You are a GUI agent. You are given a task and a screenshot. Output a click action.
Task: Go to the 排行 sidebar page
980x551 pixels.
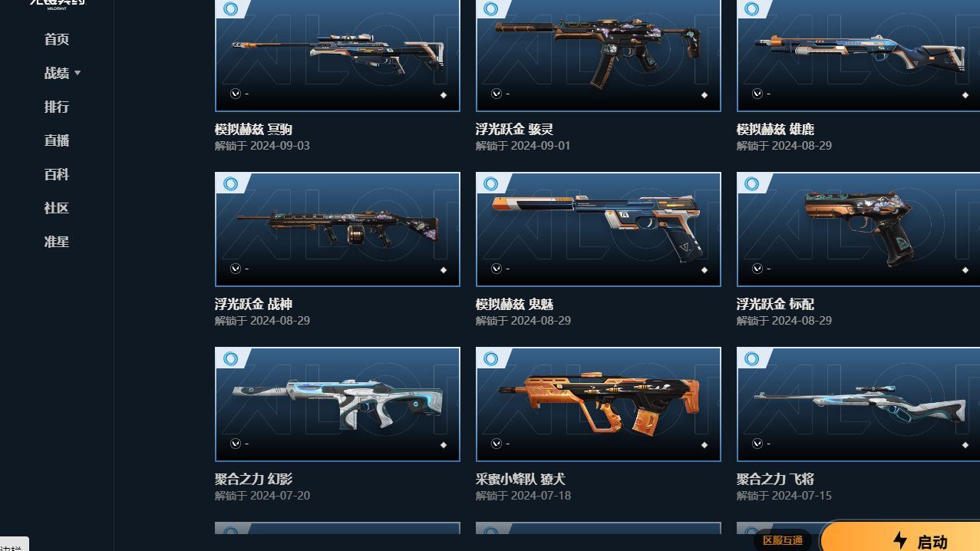57,107
